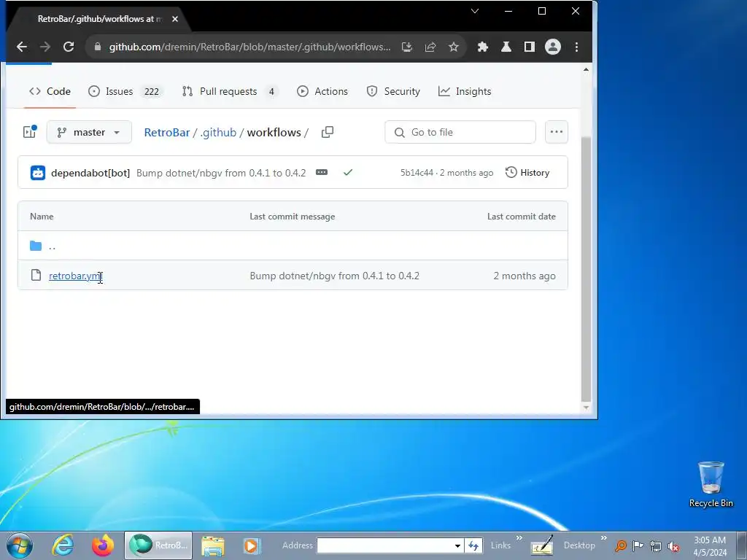Click the install app icon in address bar
This screenshot has height=560, width=747.
click(407, 47)
